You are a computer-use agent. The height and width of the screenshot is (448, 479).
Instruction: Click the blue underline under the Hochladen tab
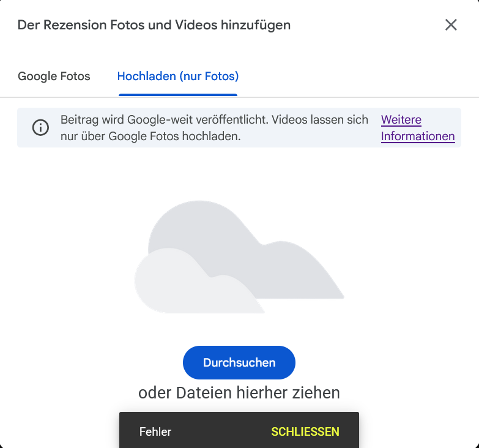[x=177, y=95]
